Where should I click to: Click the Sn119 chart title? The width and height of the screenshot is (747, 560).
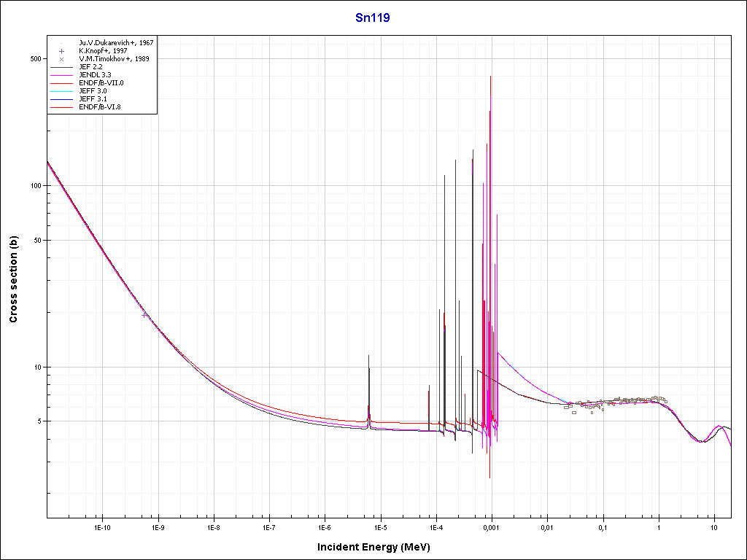pos(372,17)
